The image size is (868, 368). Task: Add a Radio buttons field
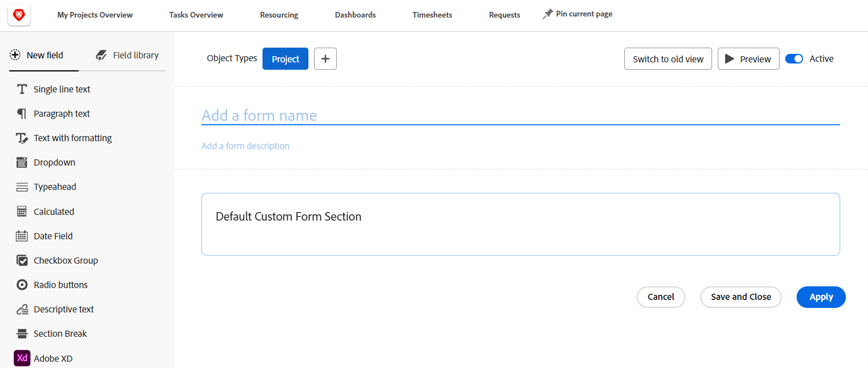tap(60, 285)
